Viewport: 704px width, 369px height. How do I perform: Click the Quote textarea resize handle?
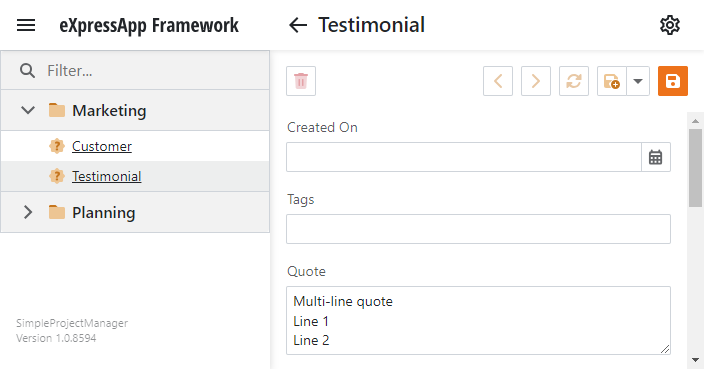665,349
